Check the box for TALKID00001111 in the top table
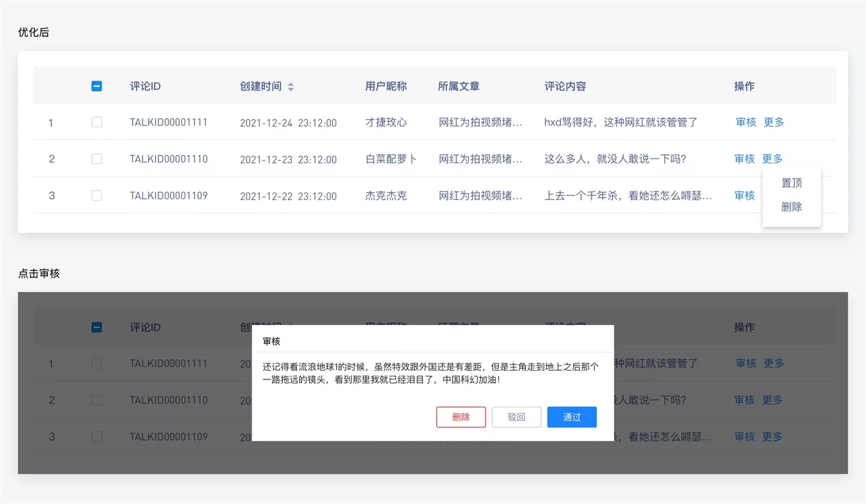Image resolution: width=866 pixels, height=504 pixels. 97,123
